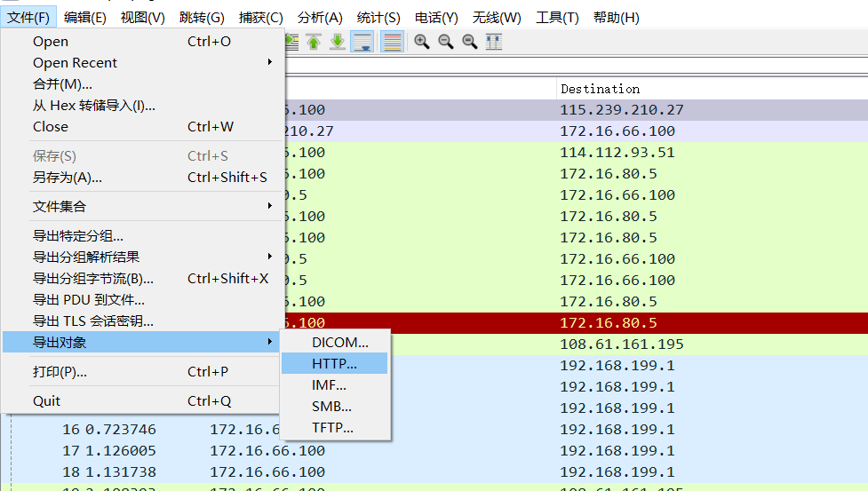The width and height of the screenshot is (868, 491).
Task: Select row with destination 114.112.93.51
Action: pos(577,152)
